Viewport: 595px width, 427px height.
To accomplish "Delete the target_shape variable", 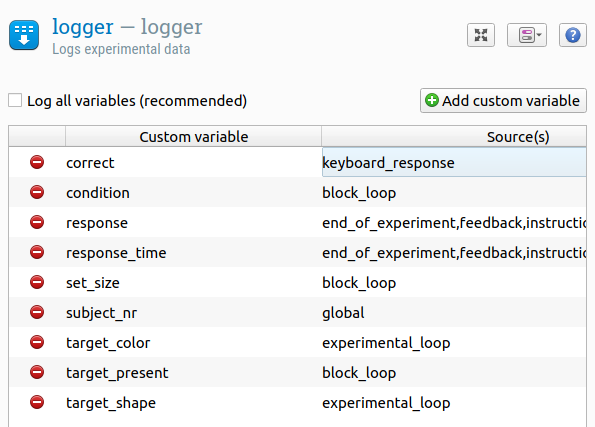I will [37, 402].
